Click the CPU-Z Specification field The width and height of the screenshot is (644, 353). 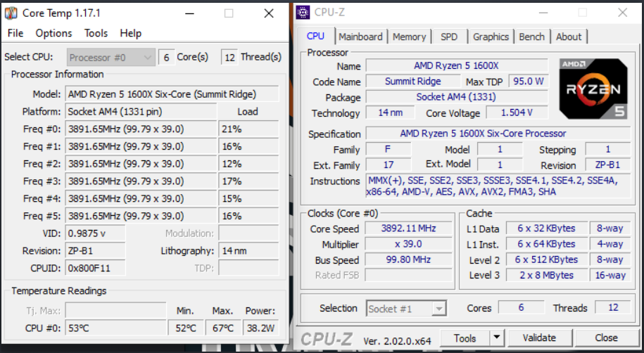coord(498,134)
